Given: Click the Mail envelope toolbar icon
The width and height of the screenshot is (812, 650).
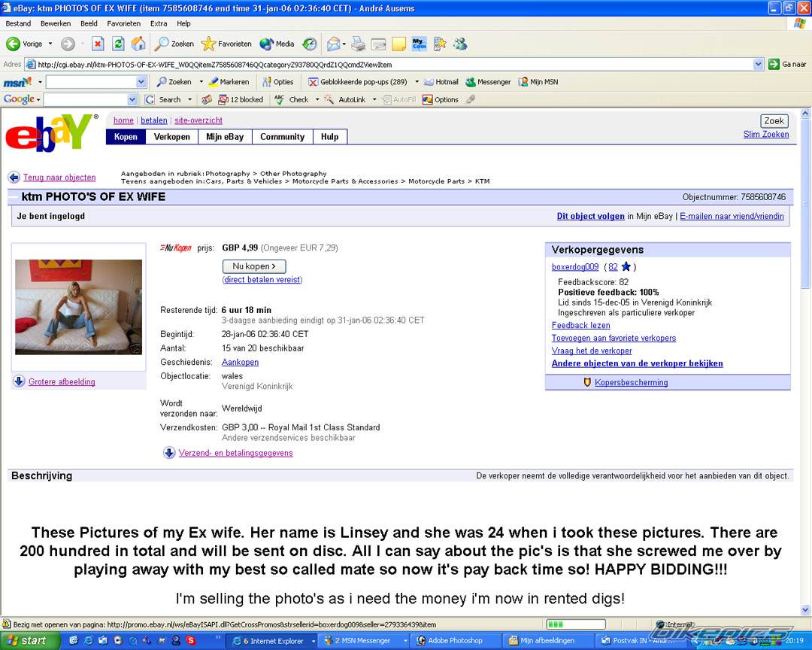Looking at the screenshot, I should [x=334, y=44].
